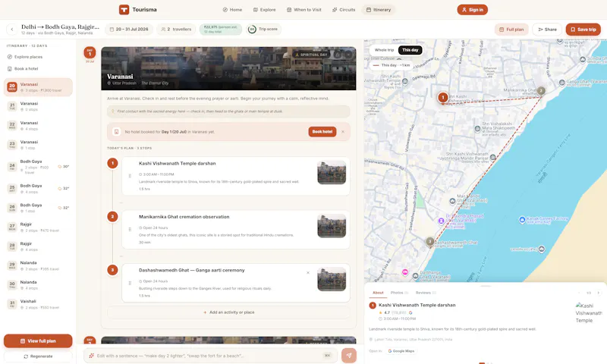
Task: Click the Sign in button
Action: [472, 10]
